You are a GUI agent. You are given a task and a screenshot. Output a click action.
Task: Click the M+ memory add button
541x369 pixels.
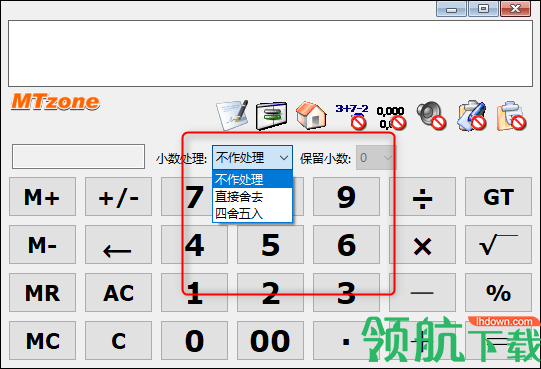pos(42,197)
